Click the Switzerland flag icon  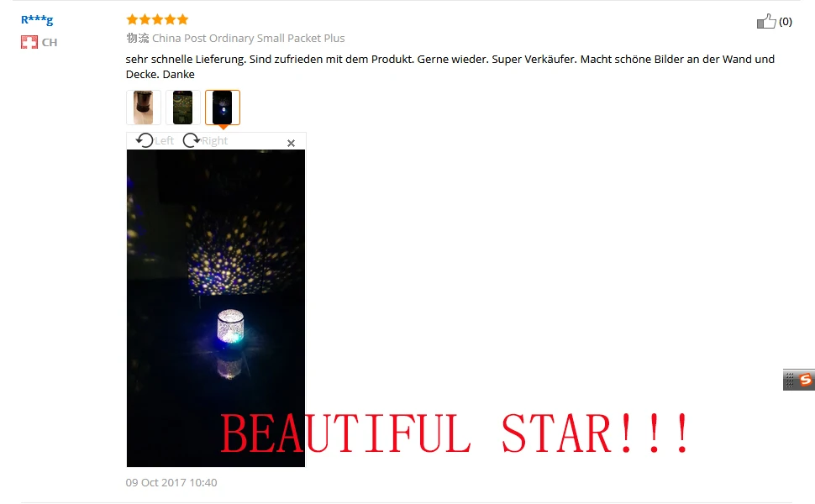[29, 42]
